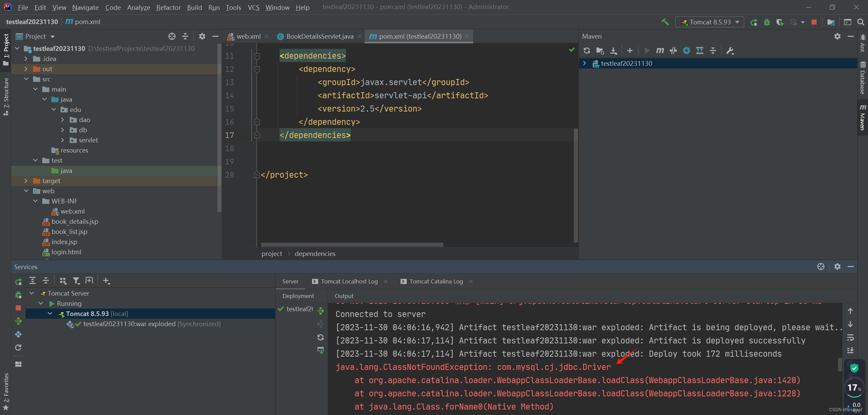This screenshot has width=868, height=415.
Task: Click the Build project hammer icon
Action: point(665,22)
